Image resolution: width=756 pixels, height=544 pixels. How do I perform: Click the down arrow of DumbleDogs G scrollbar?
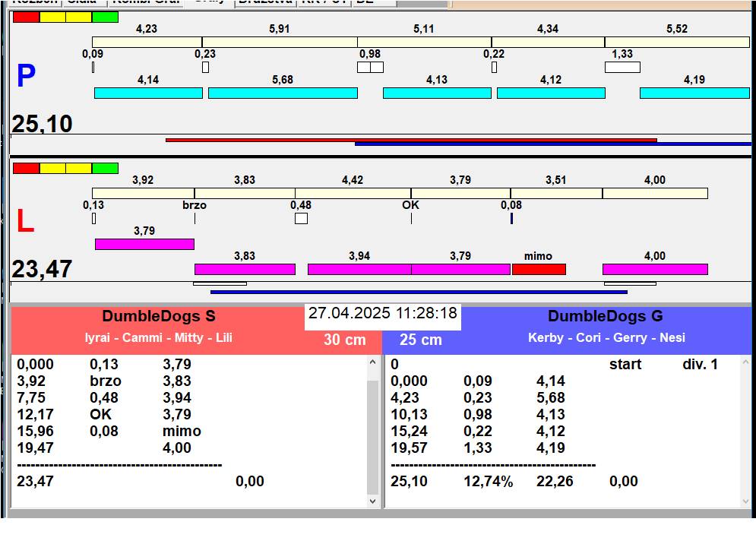745,501
